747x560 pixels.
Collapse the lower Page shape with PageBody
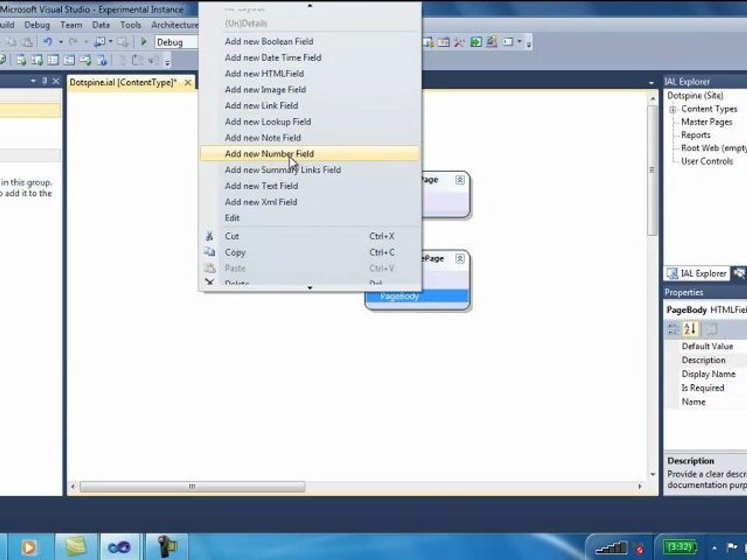tap(460, 259)
